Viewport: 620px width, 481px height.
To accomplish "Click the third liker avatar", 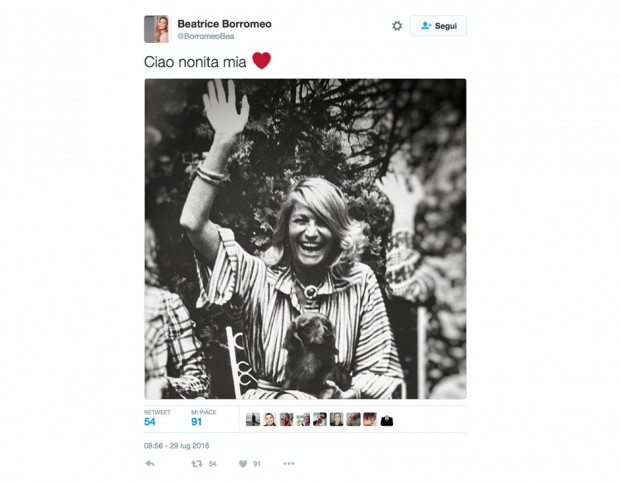I will tap(287, 419).
